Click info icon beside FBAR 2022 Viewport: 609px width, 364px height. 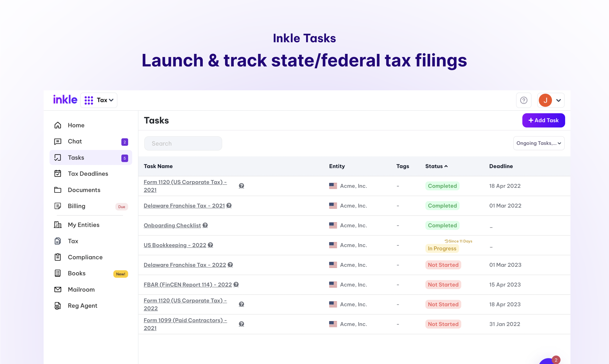[236, 284]
